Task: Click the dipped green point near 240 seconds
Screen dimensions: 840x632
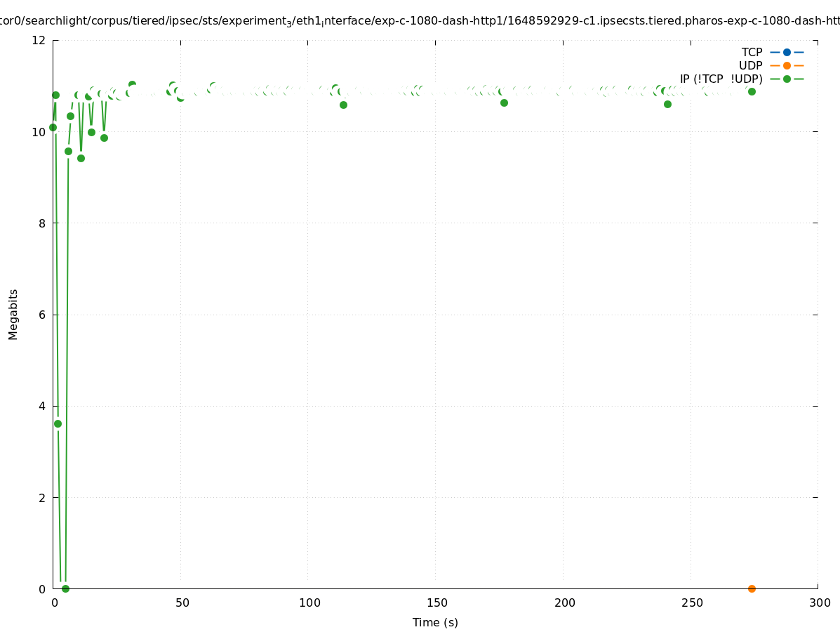Action: (667, 104)
